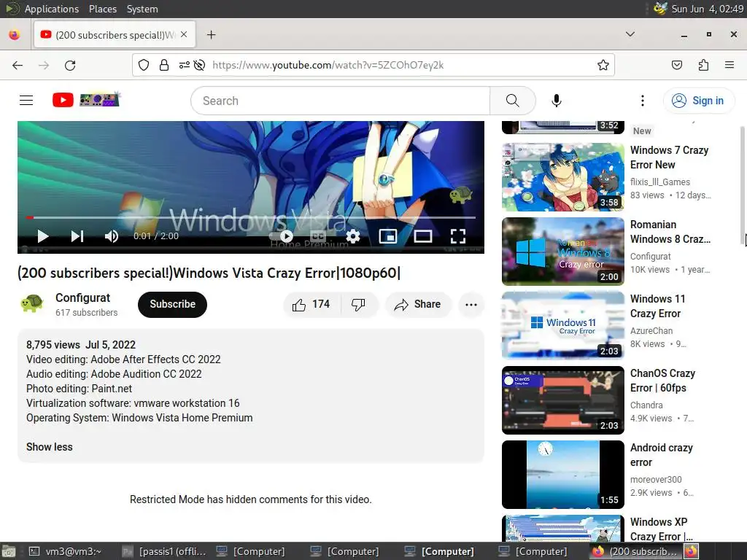
Task: Play the video
Action: tap(43, 236)
